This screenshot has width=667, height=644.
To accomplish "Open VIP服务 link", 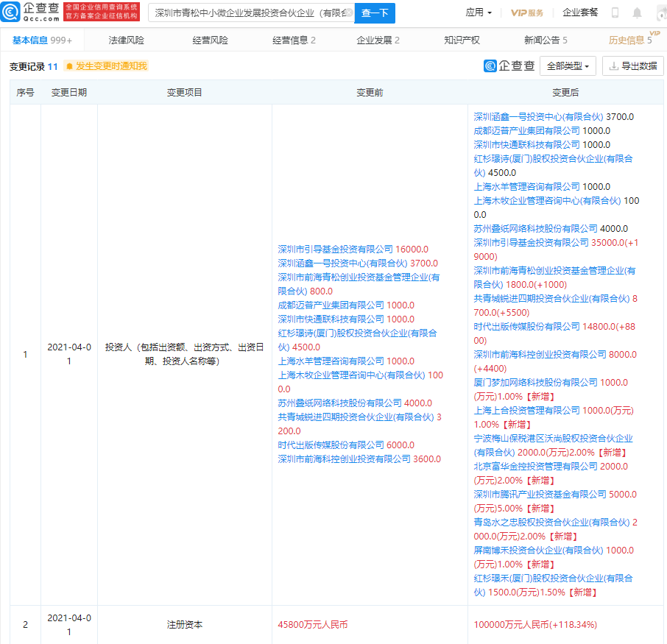I will [527, 13].
